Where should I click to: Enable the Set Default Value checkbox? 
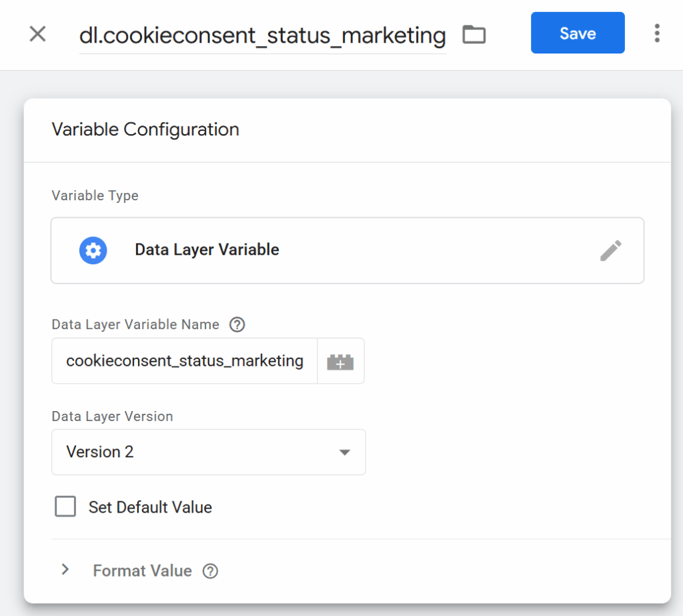coord(65,507)
